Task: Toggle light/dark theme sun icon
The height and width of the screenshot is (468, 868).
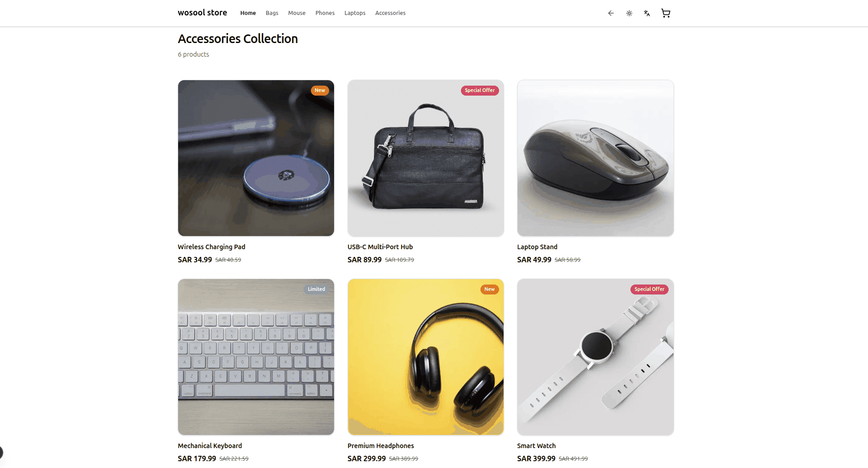Action: point(629,13)
